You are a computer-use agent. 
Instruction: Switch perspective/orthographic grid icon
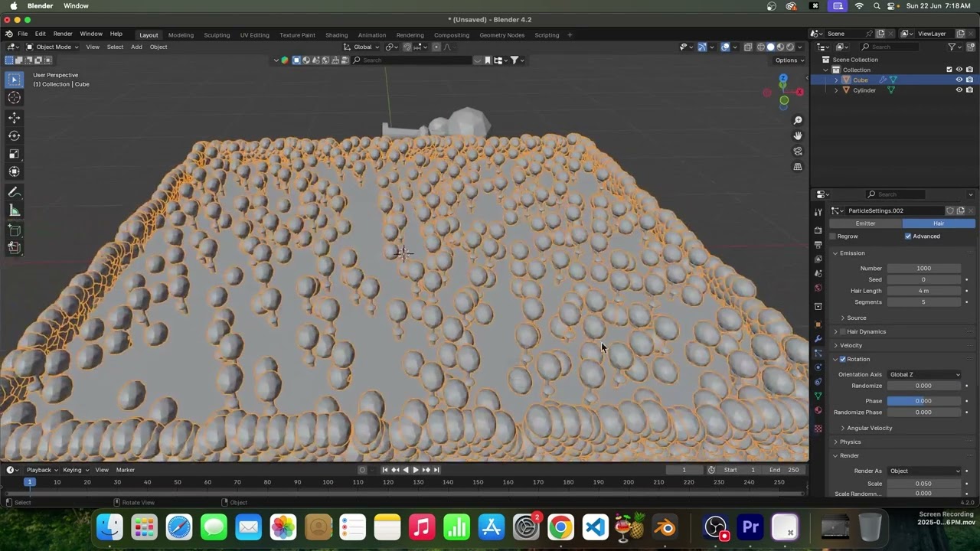(x=798, y=166)
